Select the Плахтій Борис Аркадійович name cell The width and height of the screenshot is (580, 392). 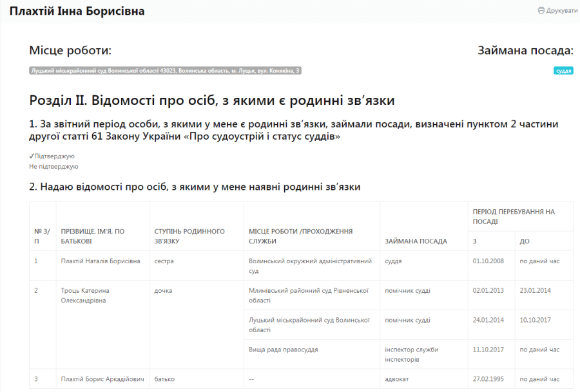(x=101, y=379)
